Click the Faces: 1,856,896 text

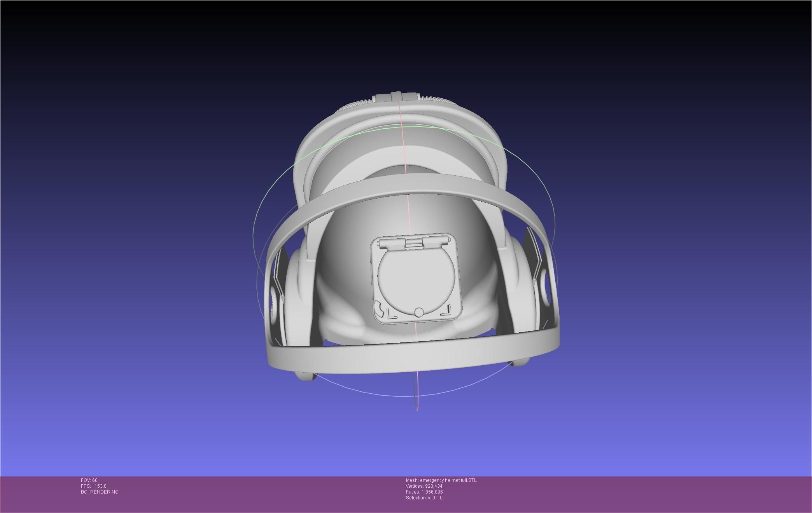(424, 492)
